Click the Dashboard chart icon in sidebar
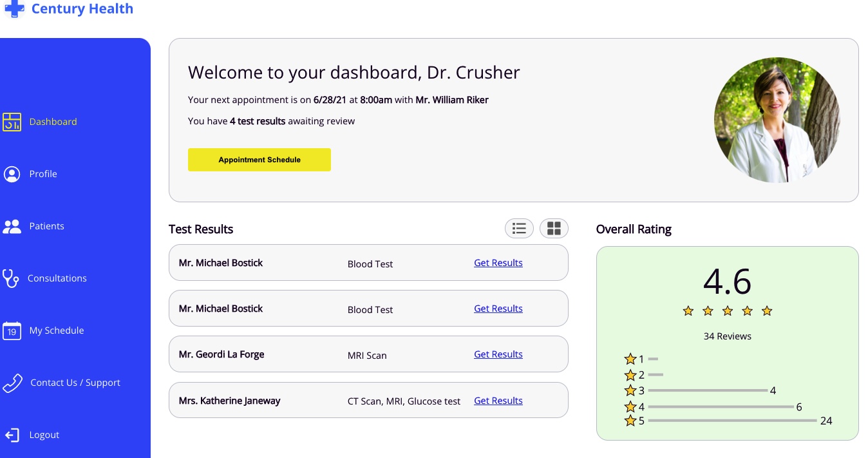Image resolution: width=868 pixels, height=458 pixels. (12, 122)
